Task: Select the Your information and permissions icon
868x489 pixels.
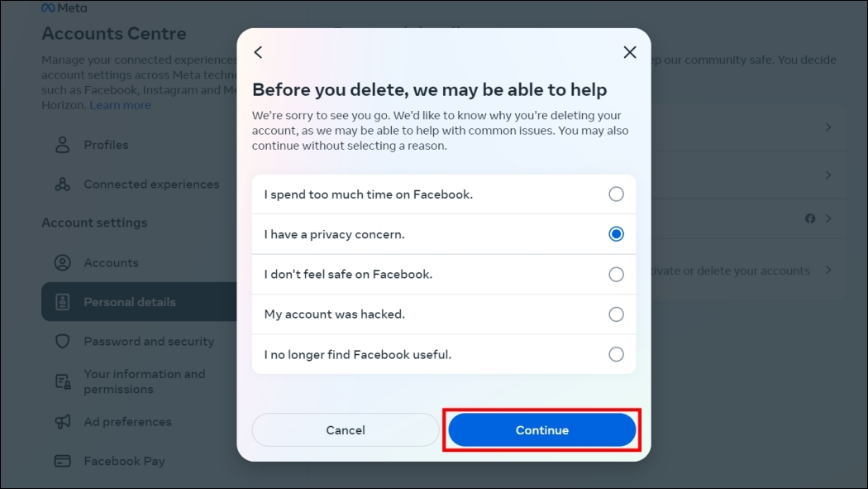Action: coord(62,381)
